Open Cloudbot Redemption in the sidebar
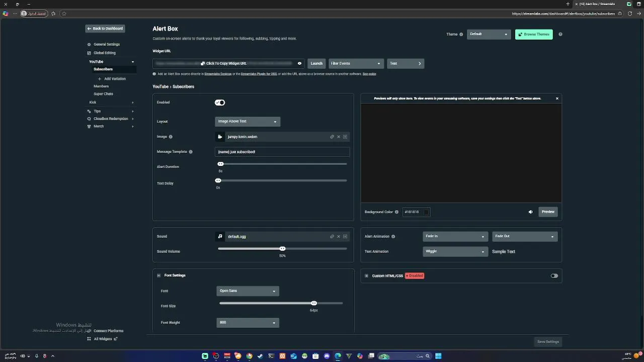 [111, 119]
